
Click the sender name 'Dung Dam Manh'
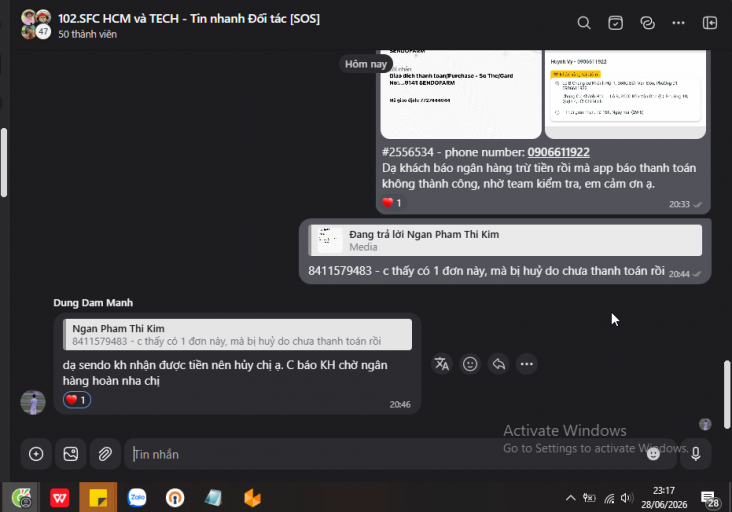pos(93,303)
